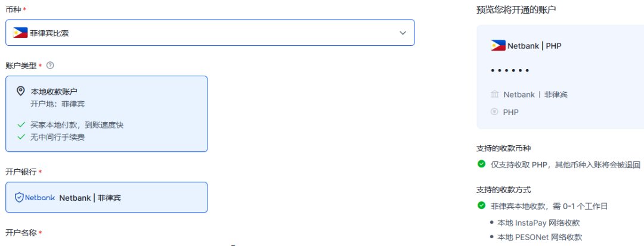Screen dimensions: 644x246
Task: Click the location pin icon on the account card
Action: (x=21, y=91)
